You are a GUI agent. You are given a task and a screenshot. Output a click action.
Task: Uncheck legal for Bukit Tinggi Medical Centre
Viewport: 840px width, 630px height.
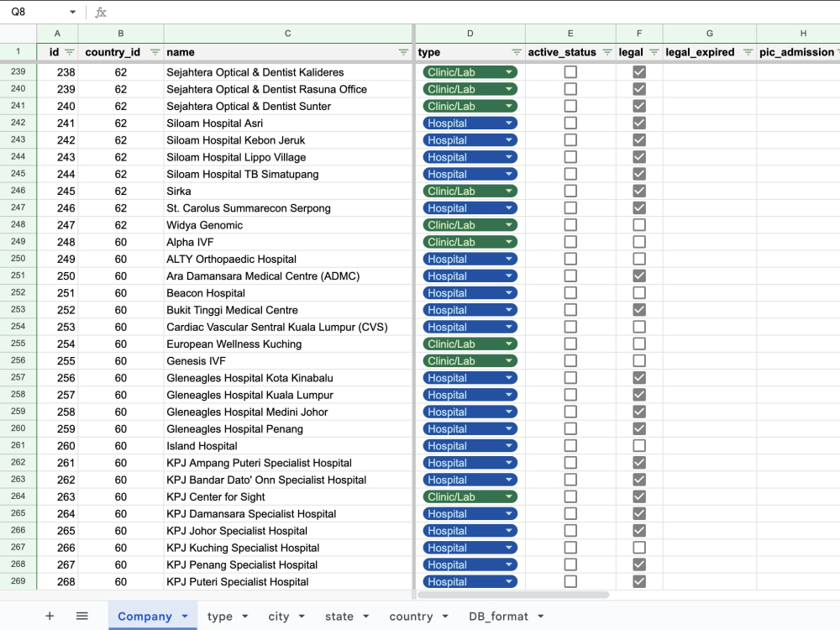[x=639, y=310]
